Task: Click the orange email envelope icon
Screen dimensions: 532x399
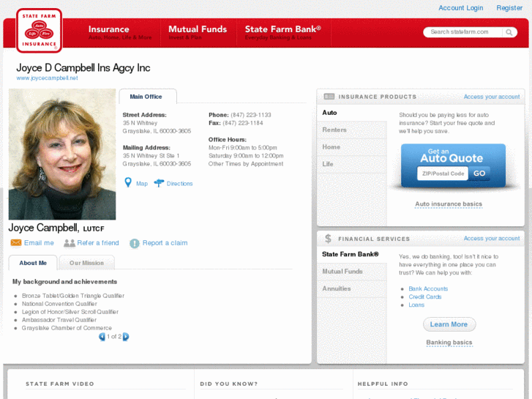Action: [x=16, y=243]
